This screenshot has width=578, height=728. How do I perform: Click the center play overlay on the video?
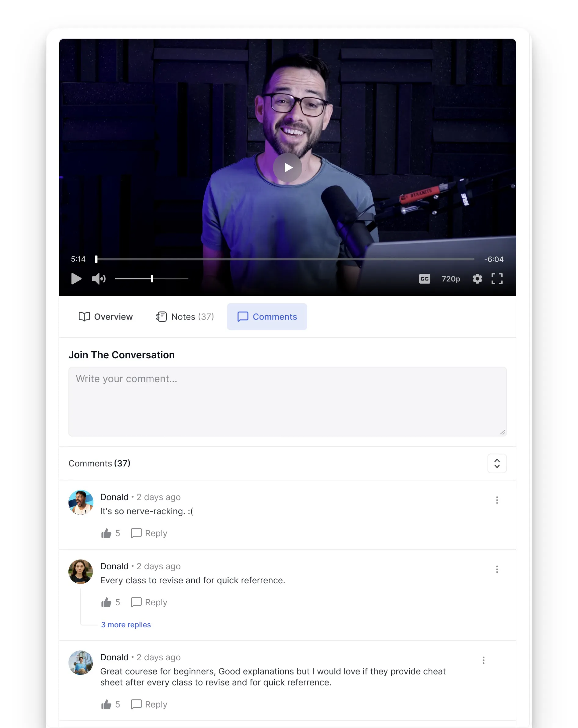[287, 168]
